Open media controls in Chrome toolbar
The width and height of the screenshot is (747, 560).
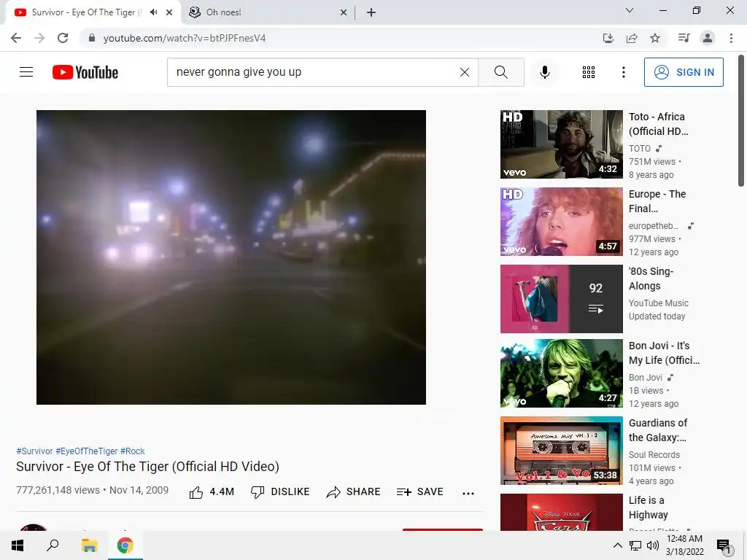684,38
